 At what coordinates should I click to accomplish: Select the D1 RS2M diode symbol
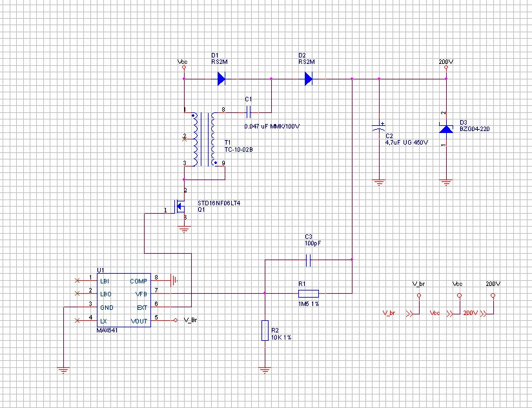221,79
